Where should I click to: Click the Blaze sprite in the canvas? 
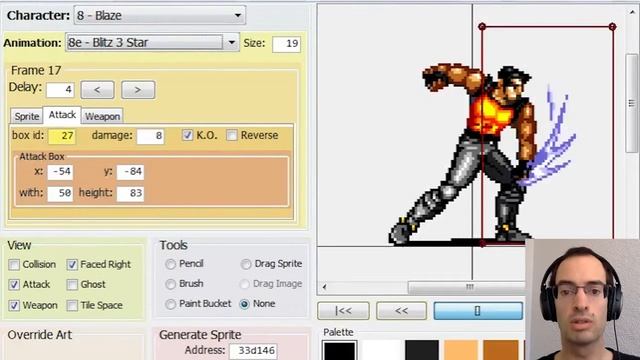click(x=482, y=155)
